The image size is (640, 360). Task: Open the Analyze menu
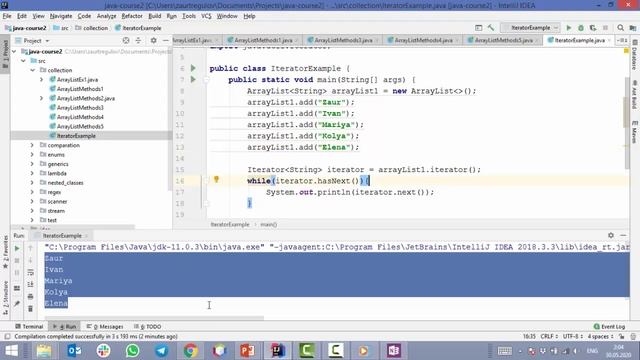[x=107, y=16]
